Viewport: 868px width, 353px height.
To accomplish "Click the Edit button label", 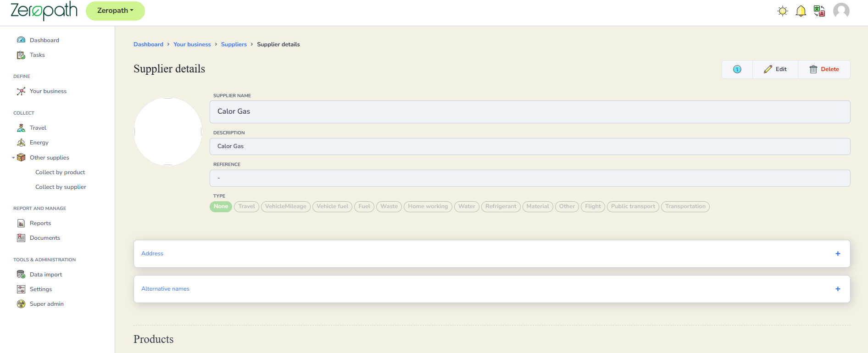I will (781, 69).
